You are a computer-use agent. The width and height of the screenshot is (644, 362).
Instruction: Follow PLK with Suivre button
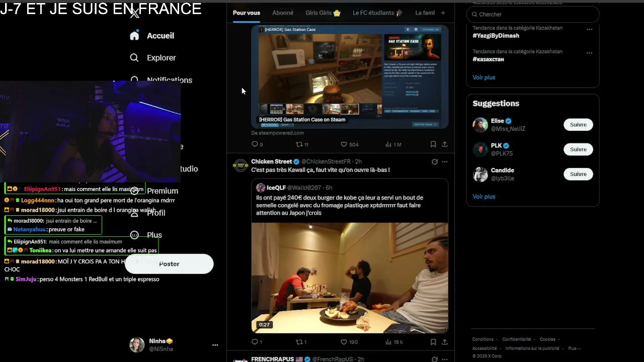tap(578, 149)
